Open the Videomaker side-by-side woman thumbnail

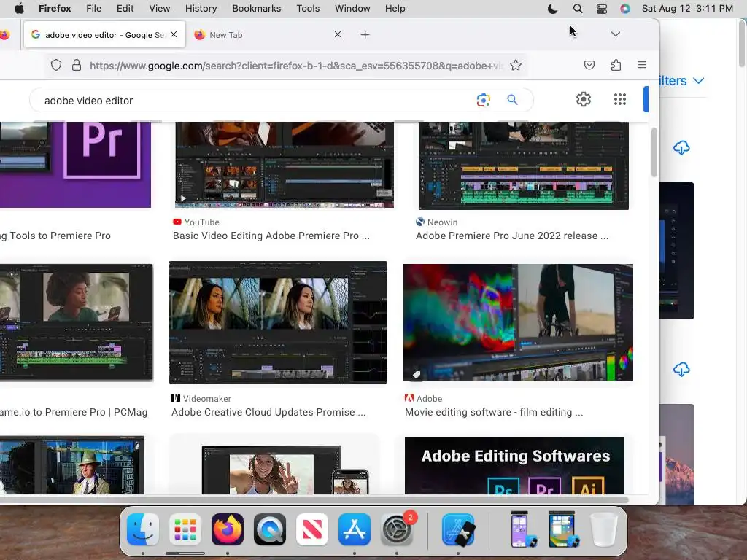coord(278,322)
